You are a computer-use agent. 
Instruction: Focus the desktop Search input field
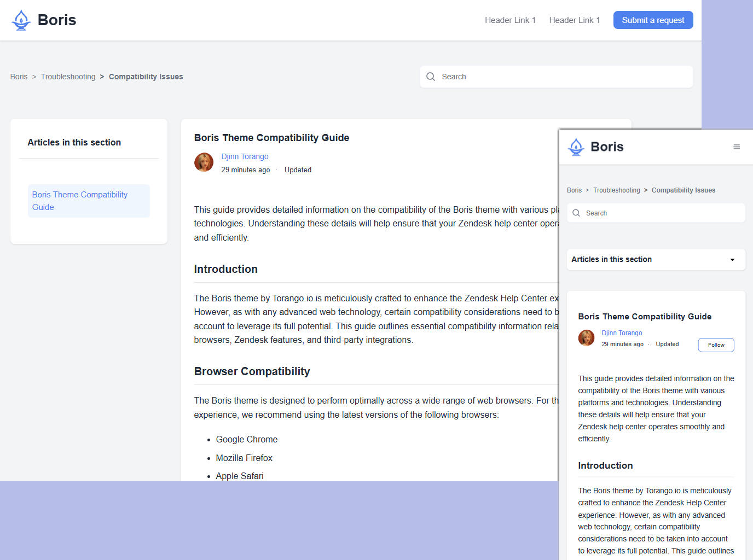point(564,77)
